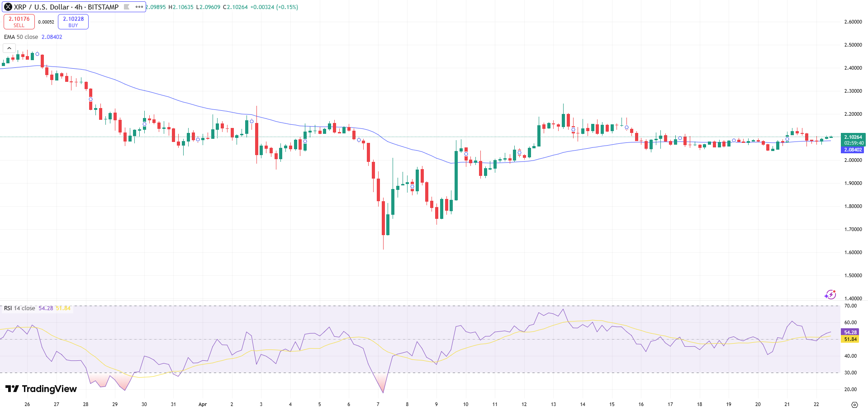
Task: Click the RSI-MA axis label 51.84
Action: 850,339
